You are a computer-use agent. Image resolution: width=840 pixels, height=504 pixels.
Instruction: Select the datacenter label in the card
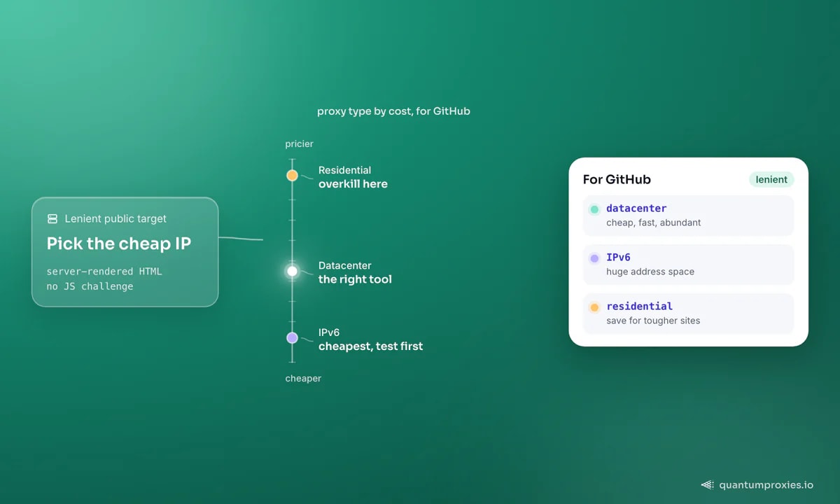(x=636, y=209)
